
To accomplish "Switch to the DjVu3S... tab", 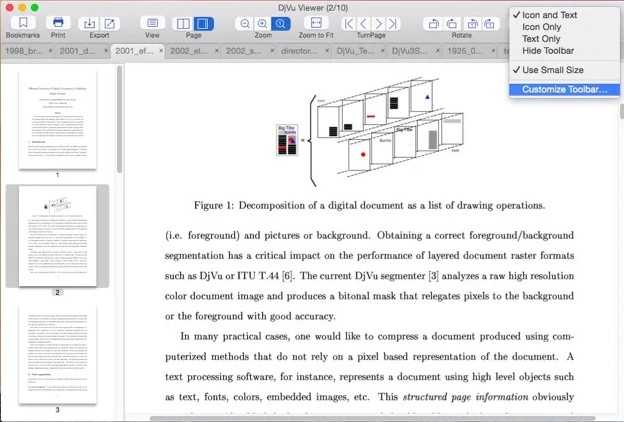I will point(410,51).
